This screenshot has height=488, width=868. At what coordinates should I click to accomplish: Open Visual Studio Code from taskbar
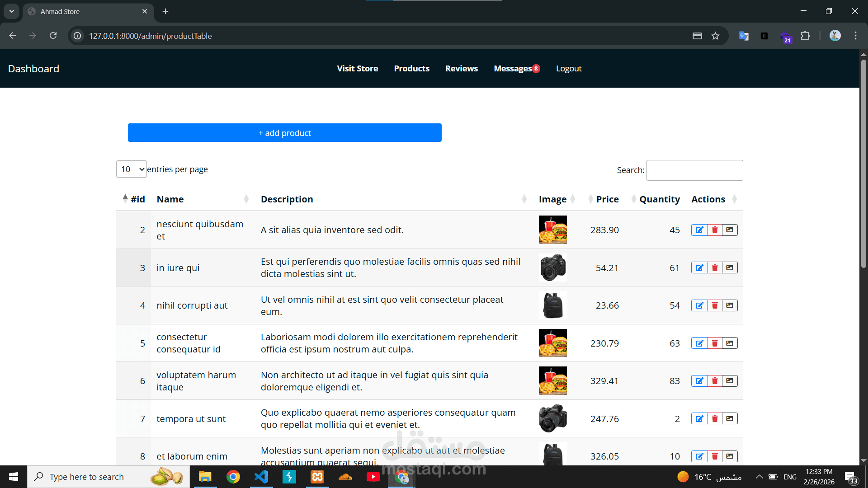click(261, 477)
